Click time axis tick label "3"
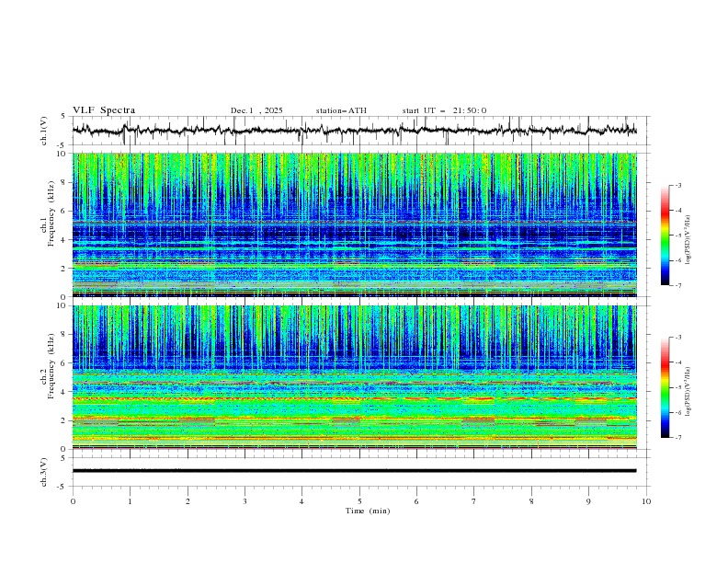The image size is (728, 563). pos(245,501)
